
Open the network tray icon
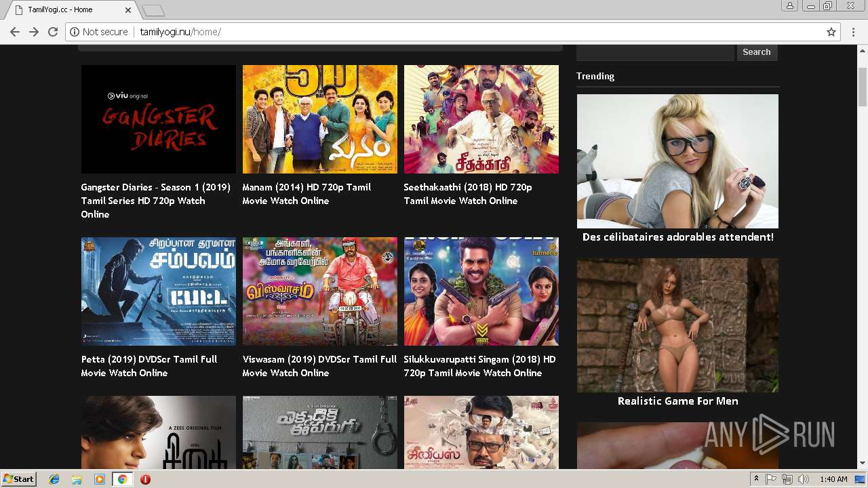pos(787,479)
